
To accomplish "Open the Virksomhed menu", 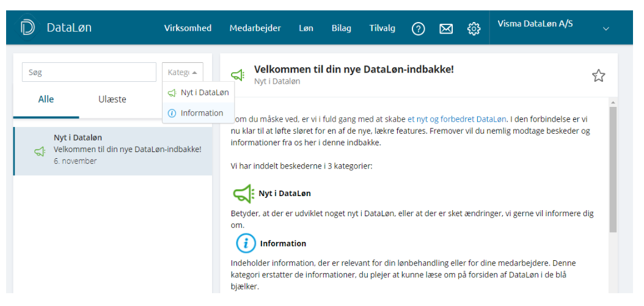I will (x=188, y=28).
